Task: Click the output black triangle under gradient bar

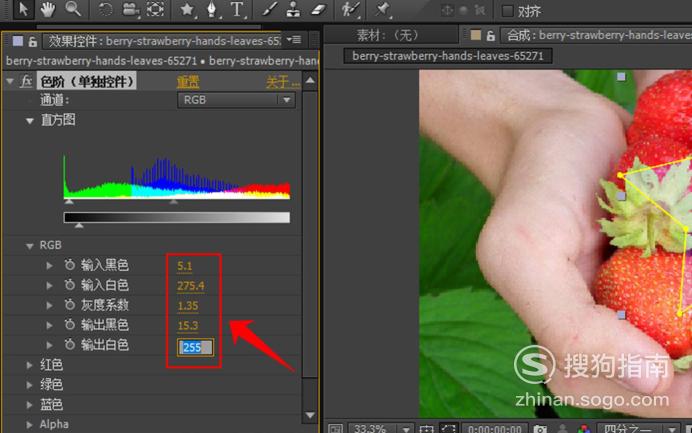Action: 79,226
